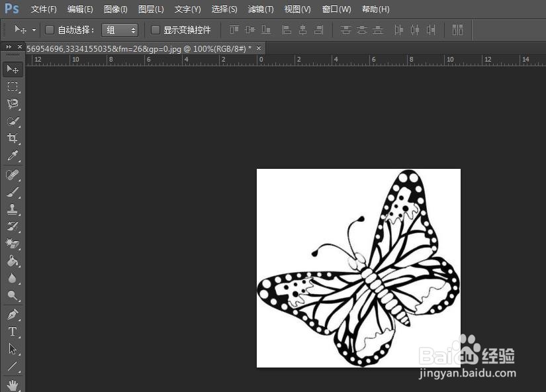Open the 滤镜(T) menu
This screenshot has height=392, width=546.
[x=261, y=9]
